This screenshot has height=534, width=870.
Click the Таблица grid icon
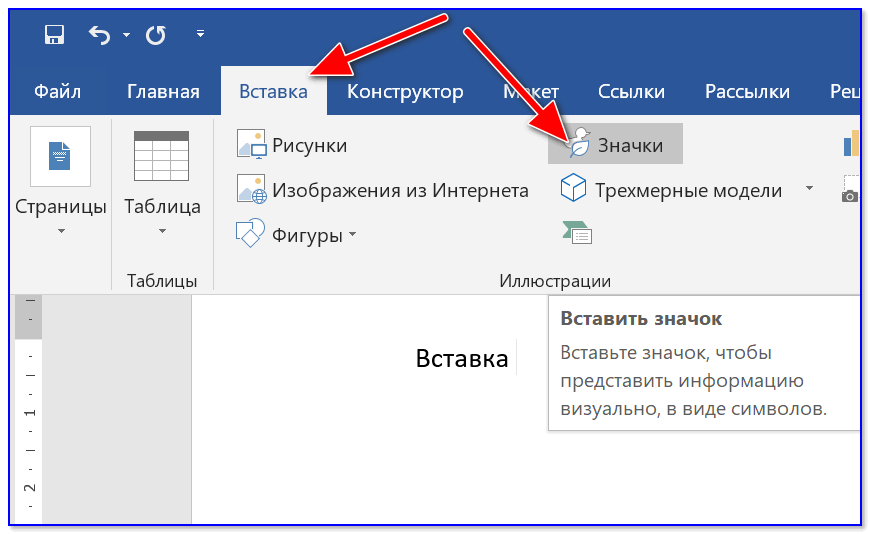coord(161,156)
